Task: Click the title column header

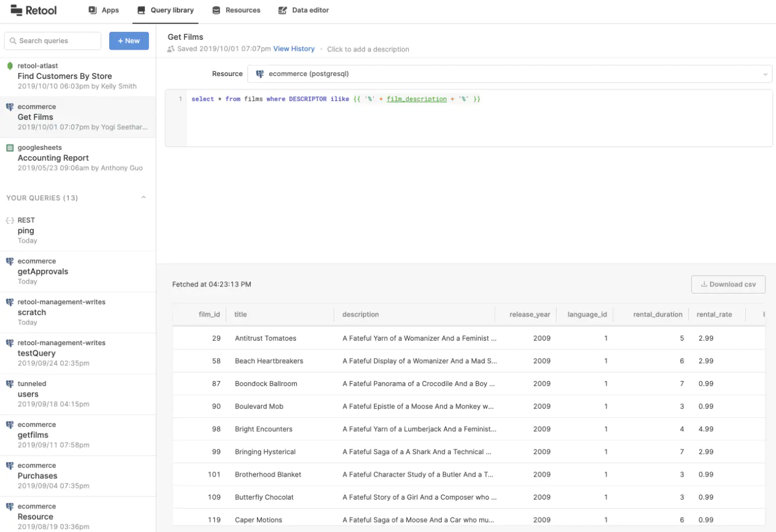Action: tap(241, 314)
